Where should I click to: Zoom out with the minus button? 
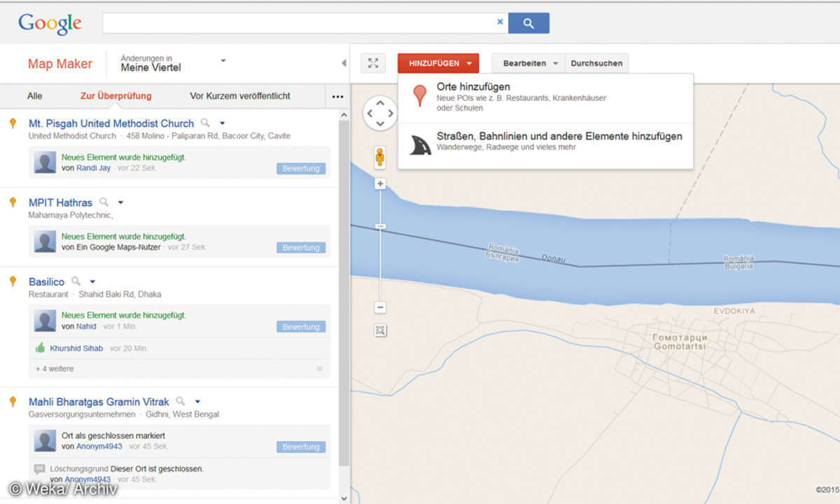[380, 307]
